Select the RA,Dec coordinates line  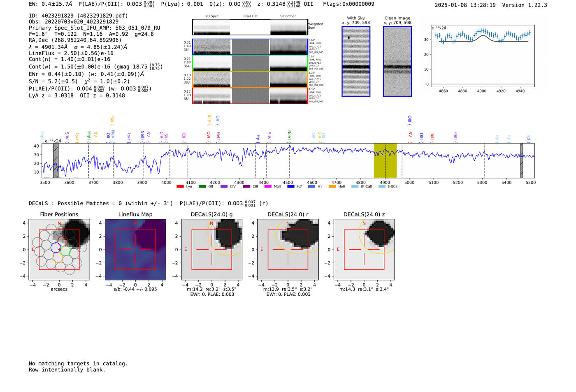(x=75, y=40)
